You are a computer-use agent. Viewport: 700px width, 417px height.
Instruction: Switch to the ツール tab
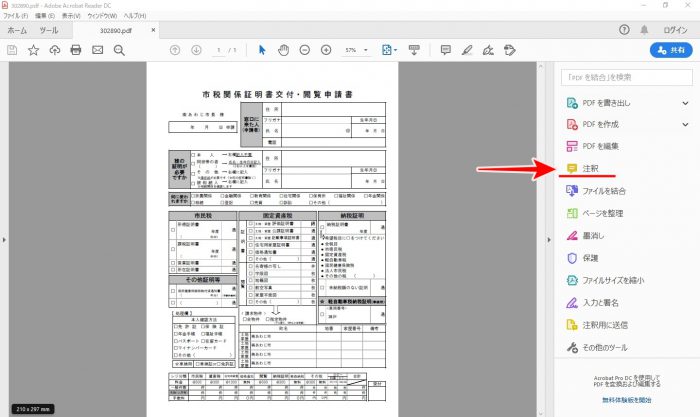(x=49, y=30)
